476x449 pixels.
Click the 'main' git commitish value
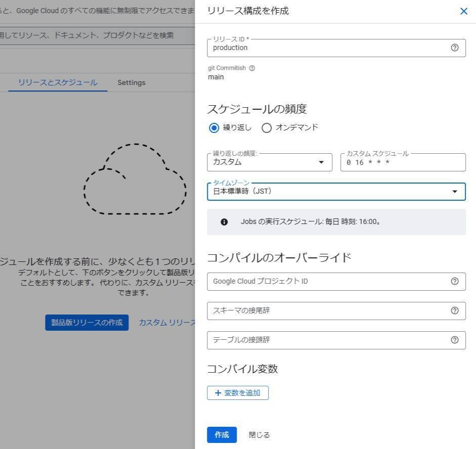pyautogui.click(x=216, y=77)
